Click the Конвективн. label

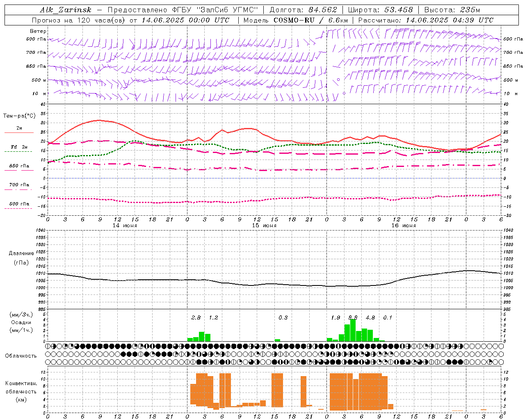pos(21,383)
